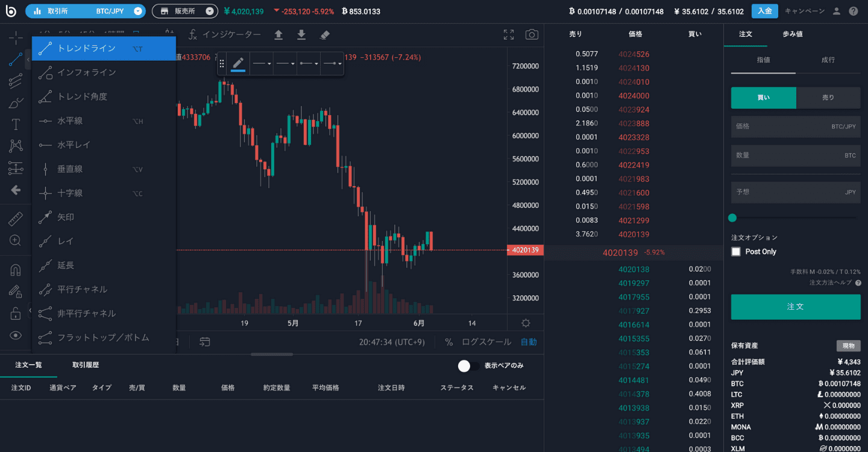The width and height of the screenshot is (868, 452).
Task: Choose トレンドライン from the drawing menu
Action: pos(104,48)
